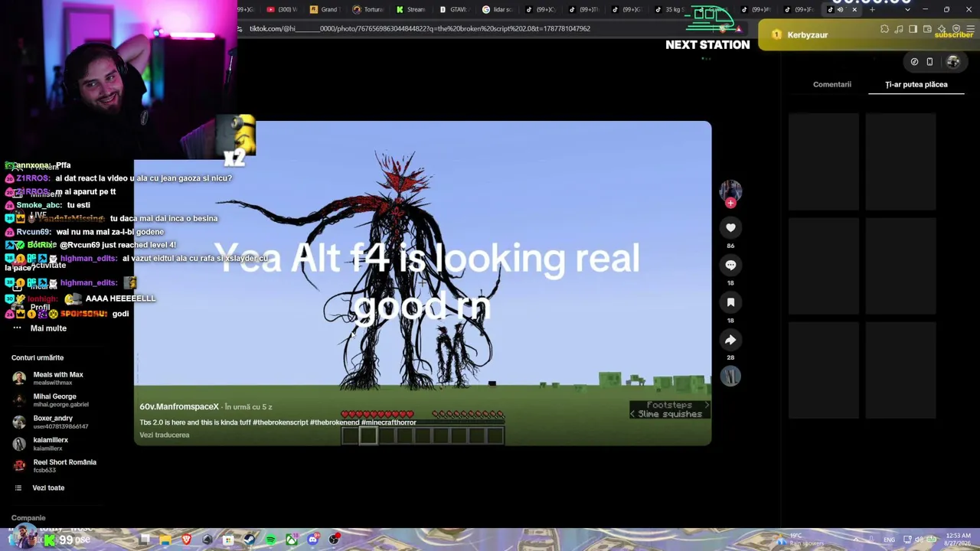This screenshot has width=980, height=551.
Task: Open File Explorer from the taskbar
Action: point(165,540)
